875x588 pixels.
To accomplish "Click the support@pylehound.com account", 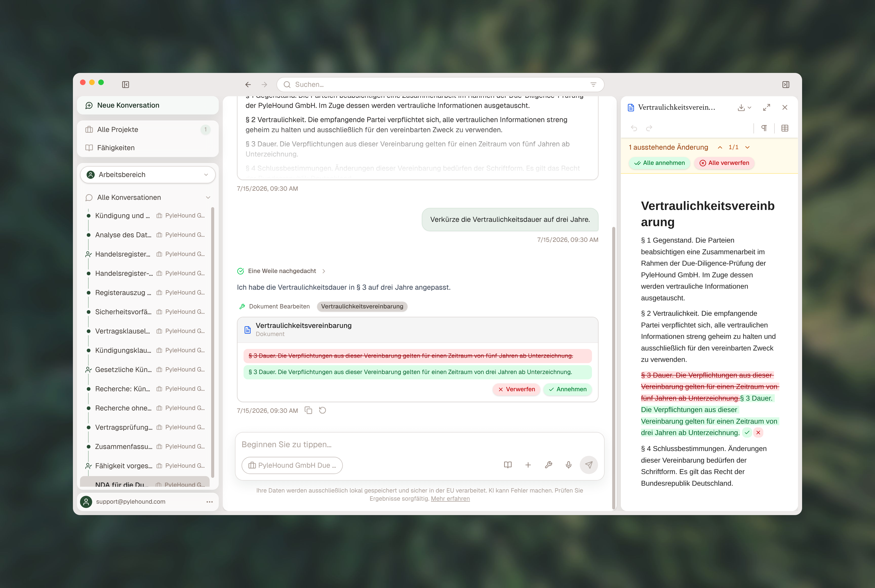I will pyautogui.click(x=131, y=502).
